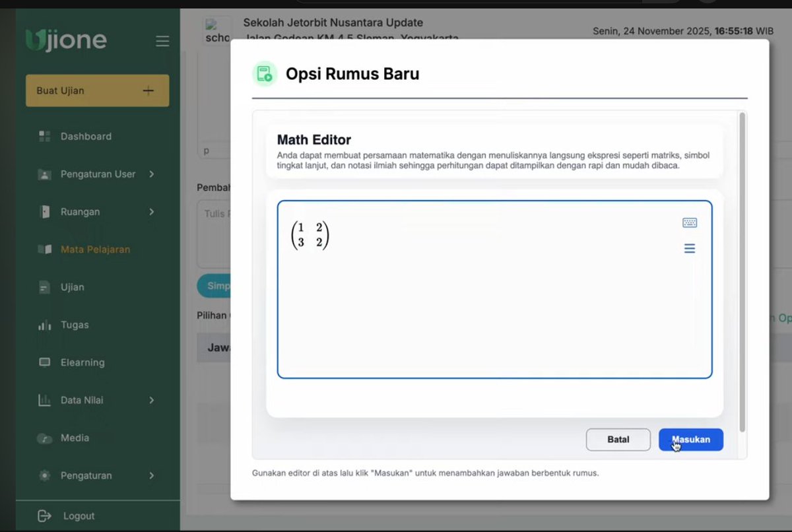792x532 pixels.
Task: Expand the Ruangan chevron
Action: click(151, 212)
